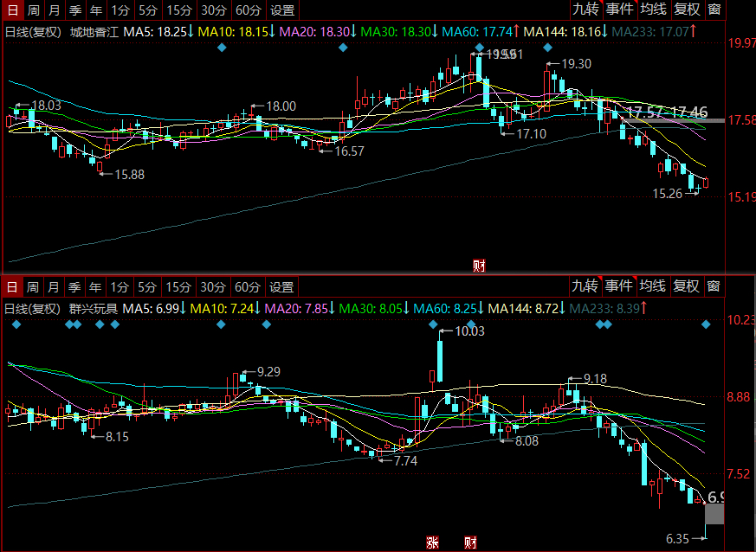Select 15分 period in bottom chart

(x=178, y=287)
